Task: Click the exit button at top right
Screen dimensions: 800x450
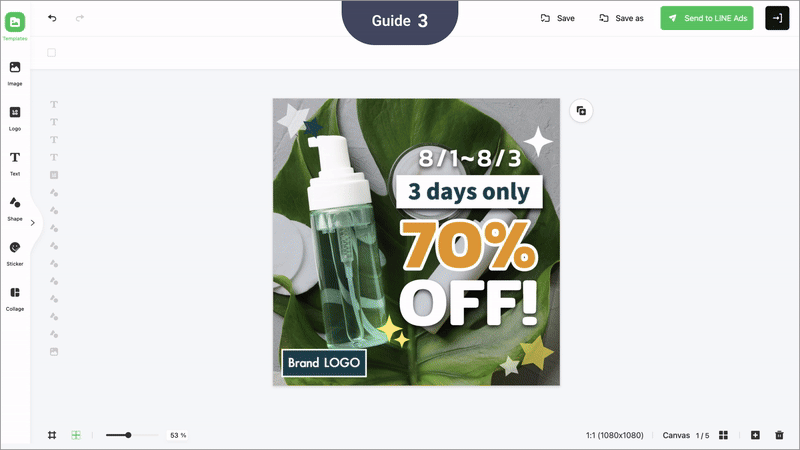Action: pos(777,18)
